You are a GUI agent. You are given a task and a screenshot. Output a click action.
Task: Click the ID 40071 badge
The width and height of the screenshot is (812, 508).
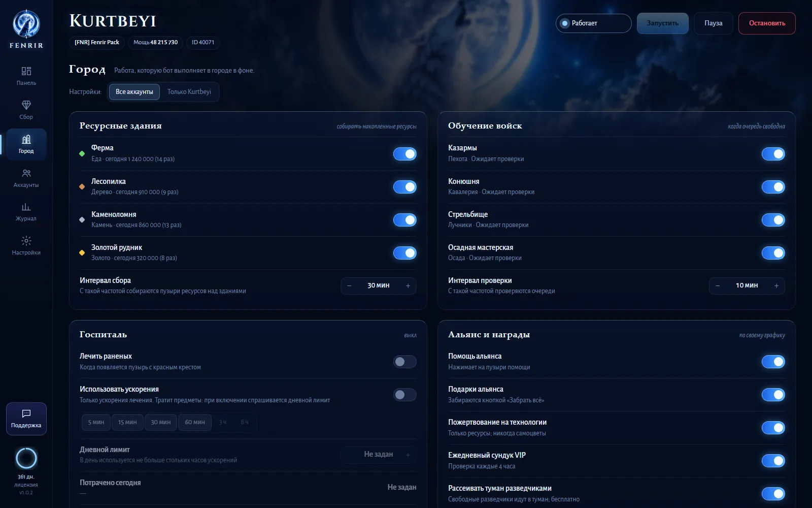[203, 43]
